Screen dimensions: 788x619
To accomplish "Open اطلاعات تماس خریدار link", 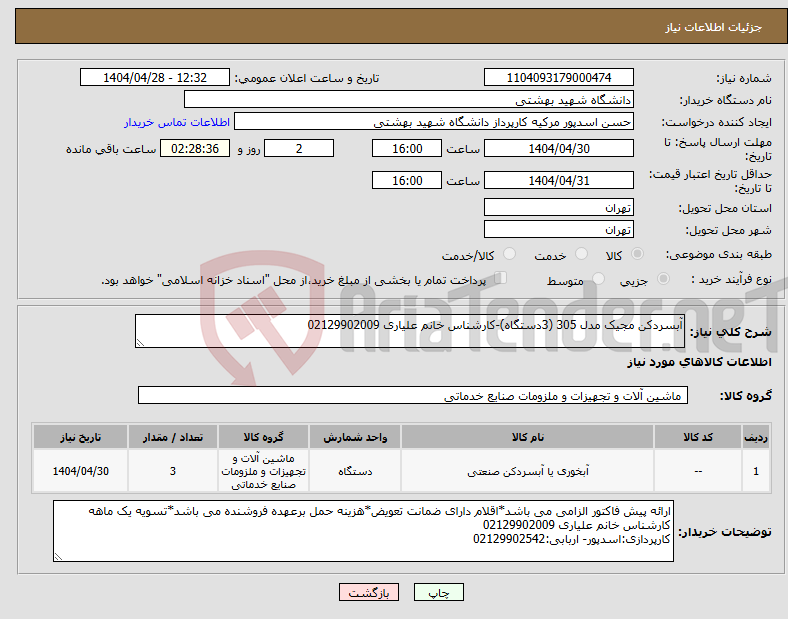I will (177, 122).
